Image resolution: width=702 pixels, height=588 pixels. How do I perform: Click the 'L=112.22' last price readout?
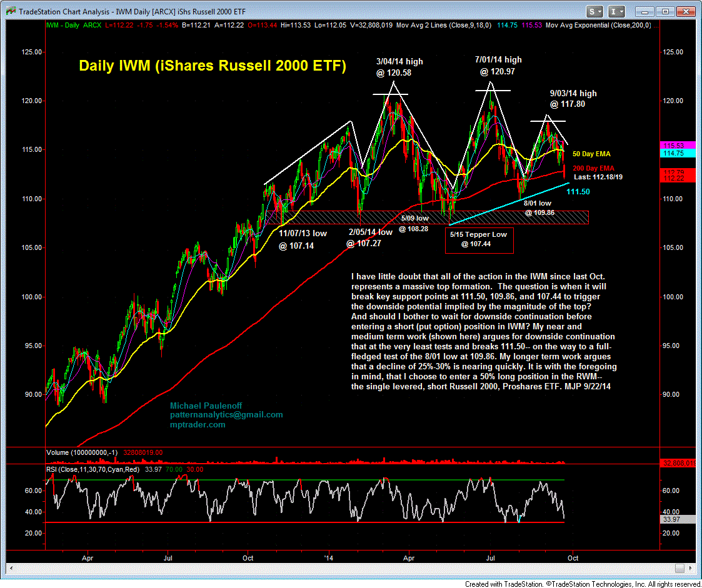point(119,26)
